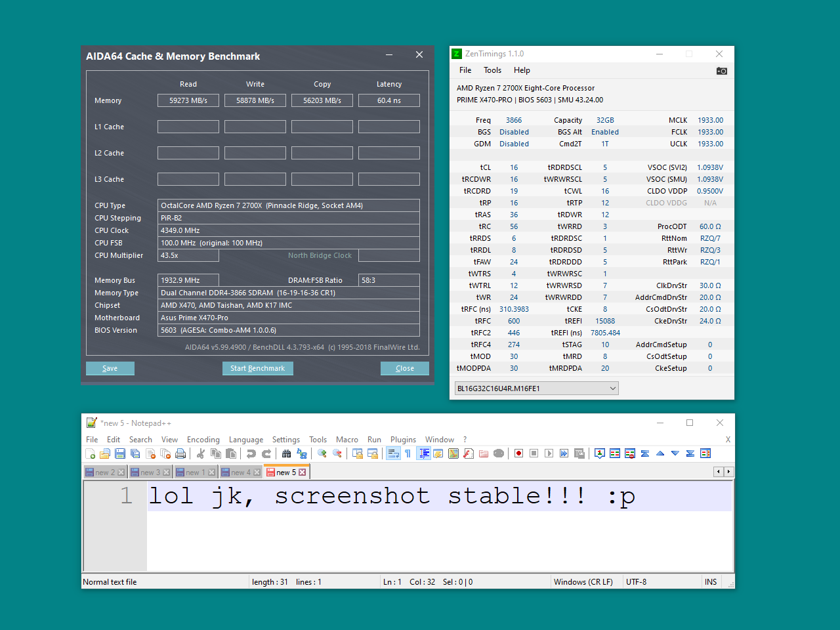Click Memory Read 59273 MB/s field
840x630 pixels.
(x=188, y=100)
